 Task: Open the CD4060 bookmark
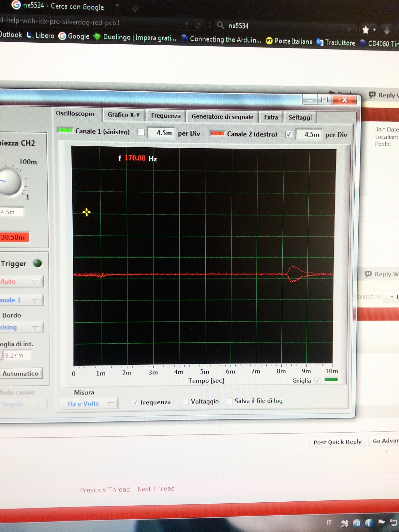[x=379, y=43]
